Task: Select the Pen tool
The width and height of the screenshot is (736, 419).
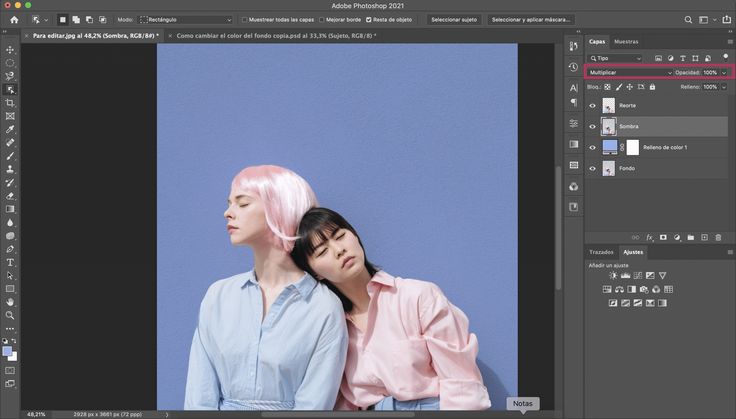Action: 10,249
